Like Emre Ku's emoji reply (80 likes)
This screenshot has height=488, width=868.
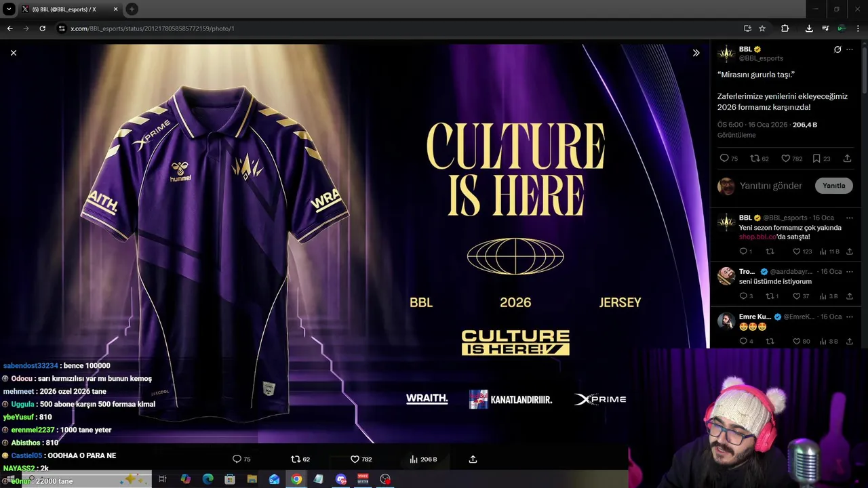click(x=801, y=342)
